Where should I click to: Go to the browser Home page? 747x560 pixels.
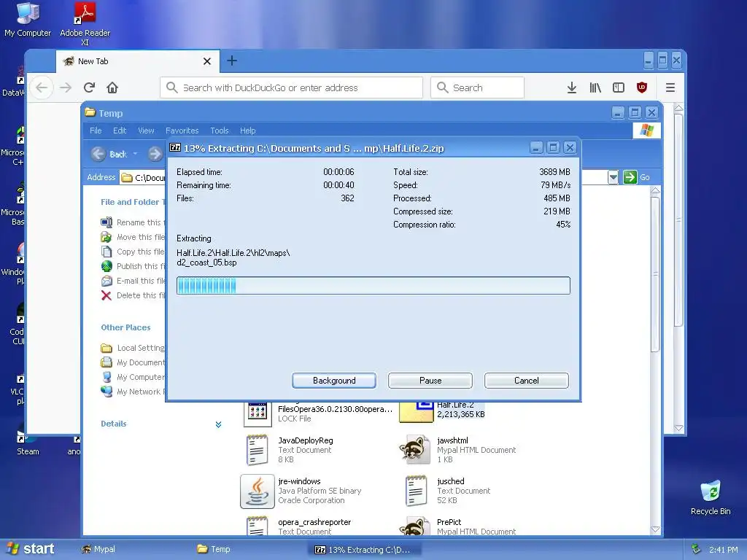[x=112, y=87]
